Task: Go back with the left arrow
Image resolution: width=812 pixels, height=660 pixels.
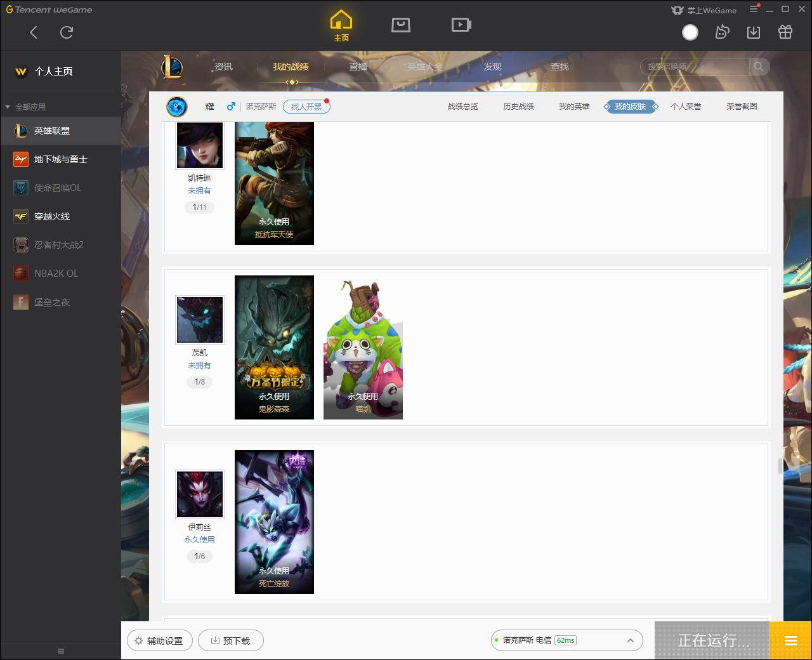Action: coord(34,32)
